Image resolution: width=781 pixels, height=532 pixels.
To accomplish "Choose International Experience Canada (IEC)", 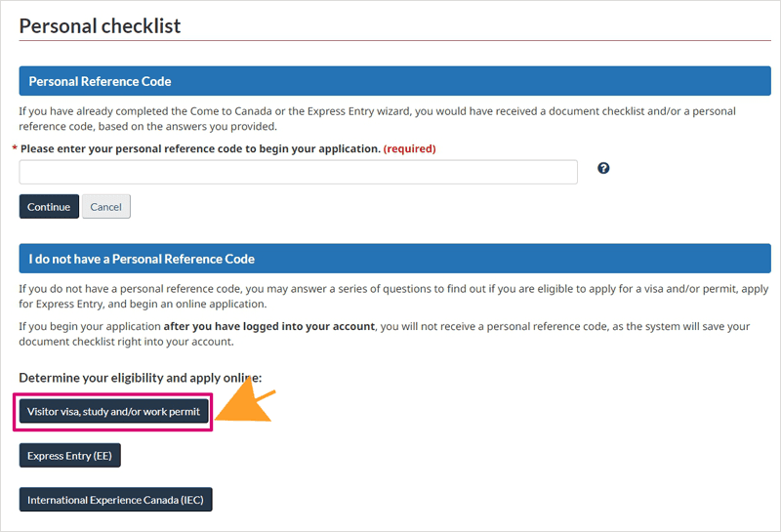I will click(115, 499).
